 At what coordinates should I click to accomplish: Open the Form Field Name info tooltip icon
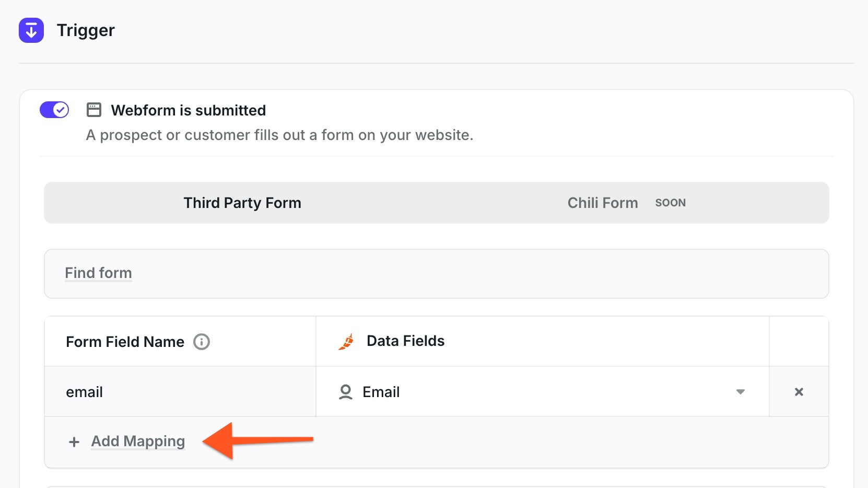[202, 342]
